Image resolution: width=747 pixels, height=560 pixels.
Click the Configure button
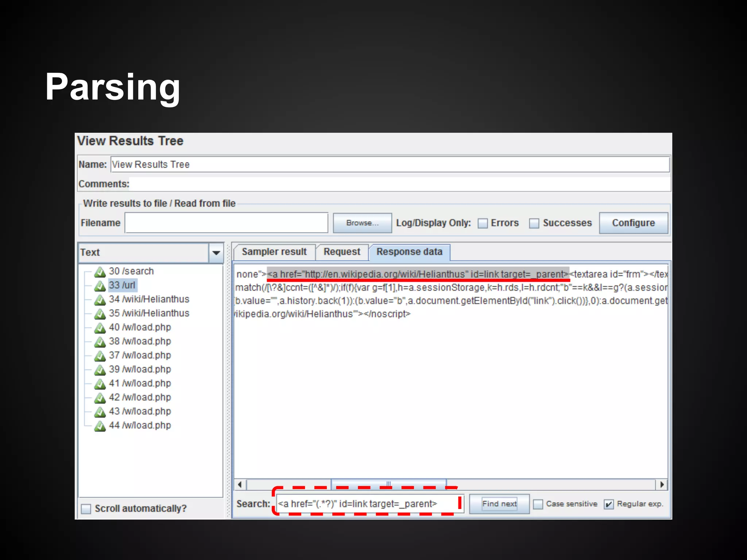coord(633,223)
